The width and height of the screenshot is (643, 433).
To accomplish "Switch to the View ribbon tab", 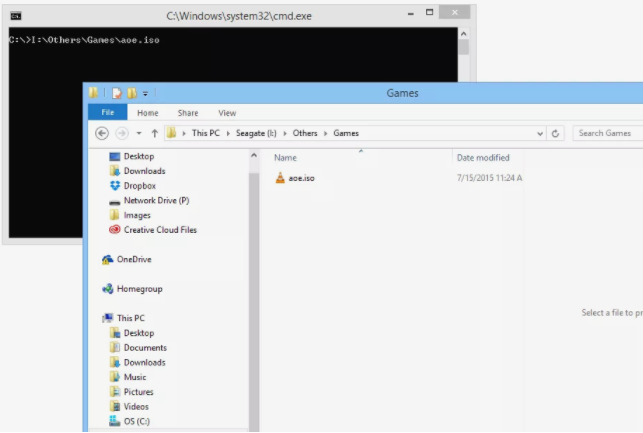I will pyautogui.click(x=227, y=113).
